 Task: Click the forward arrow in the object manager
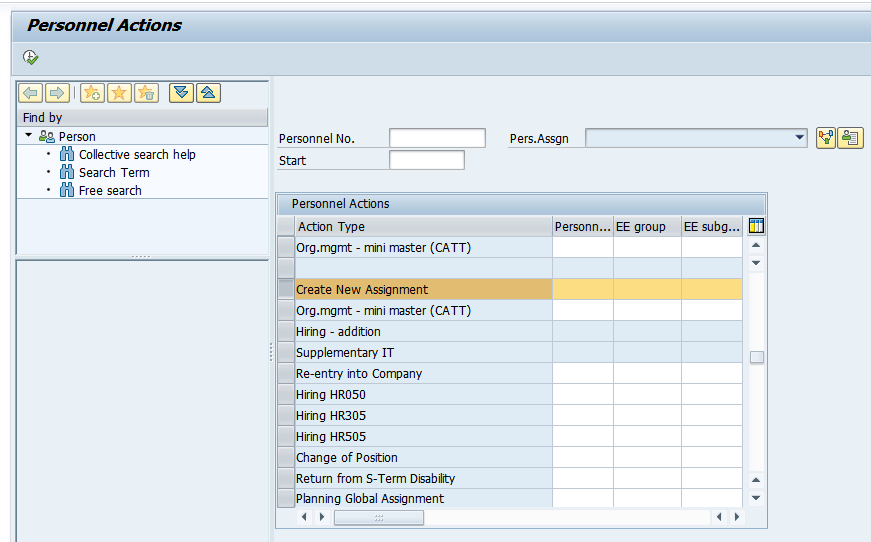[x=57, y=93]
